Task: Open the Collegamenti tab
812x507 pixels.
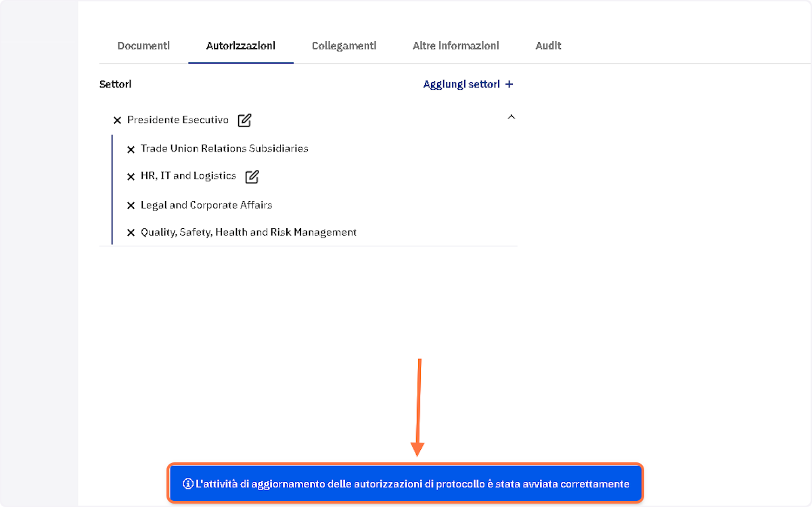Action: pyautogui.click(x=344, y=46)
